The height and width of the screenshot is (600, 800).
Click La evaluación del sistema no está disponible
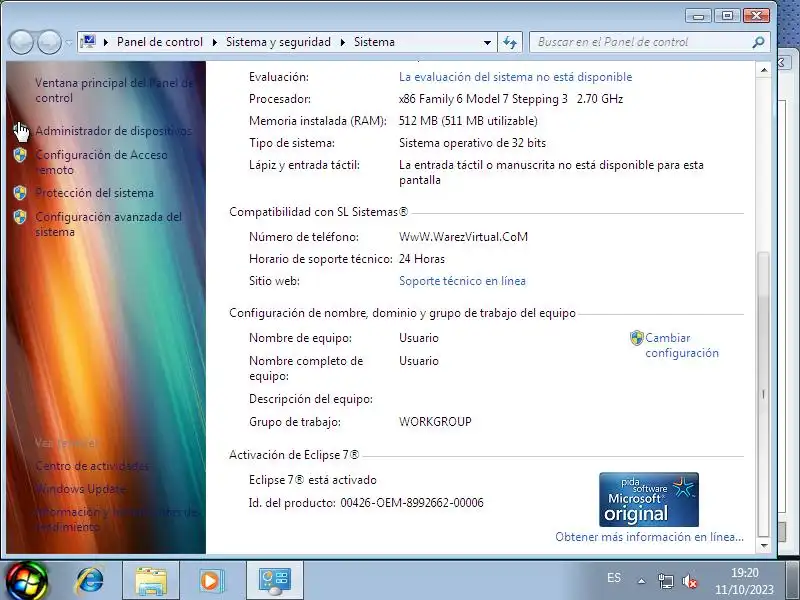(515, 77)
